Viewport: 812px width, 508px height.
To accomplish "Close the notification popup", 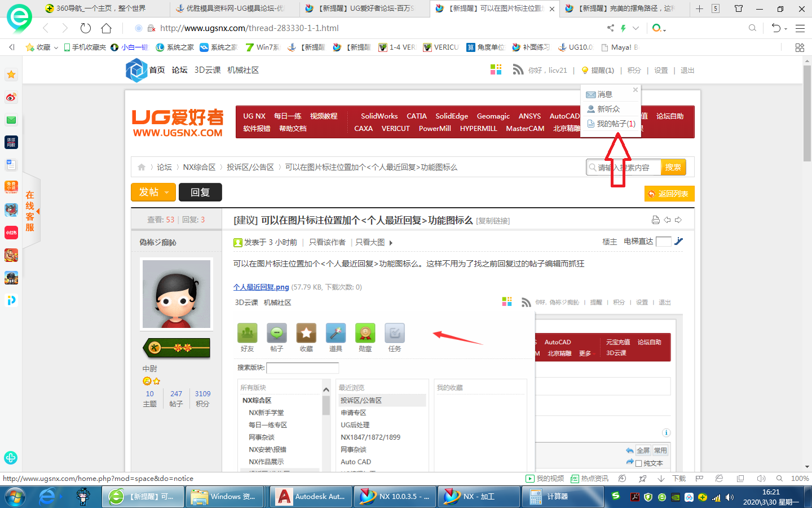I will (x=636, y=90).
